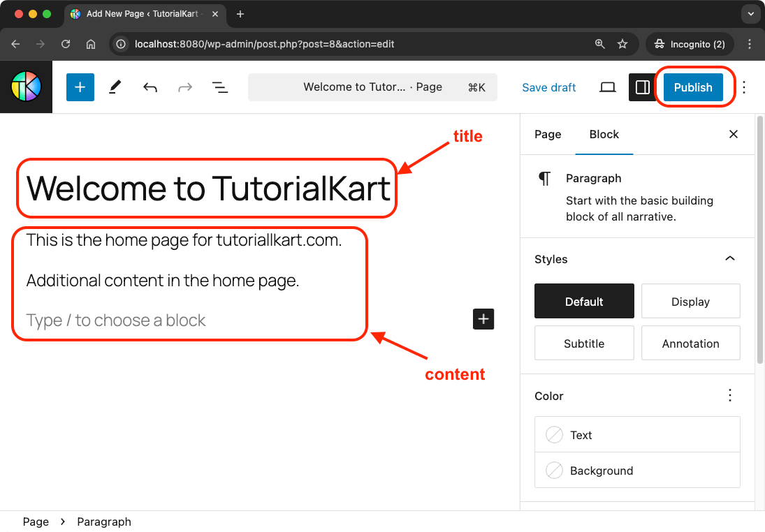Select the Subtitle style option
The image size is (765, 532).
[x=584, y=343]
